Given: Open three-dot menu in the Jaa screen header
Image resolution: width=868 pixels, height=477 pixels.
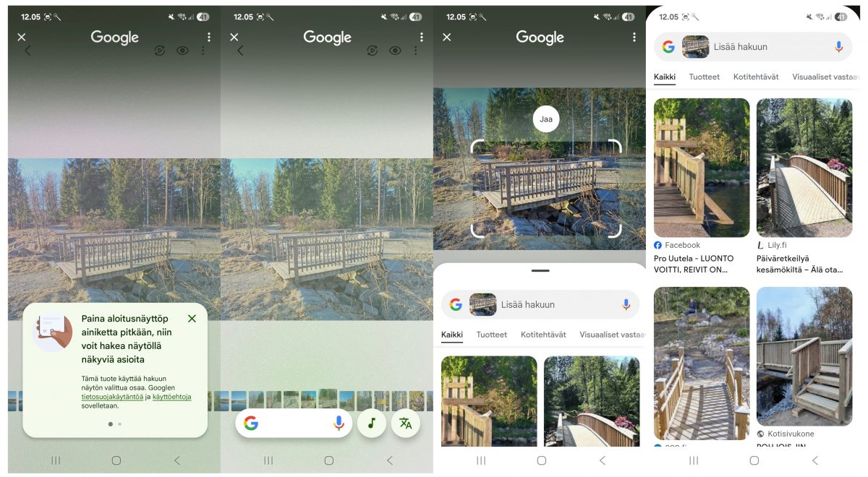Looking at the screenshot, I should [x=634, y=37].
